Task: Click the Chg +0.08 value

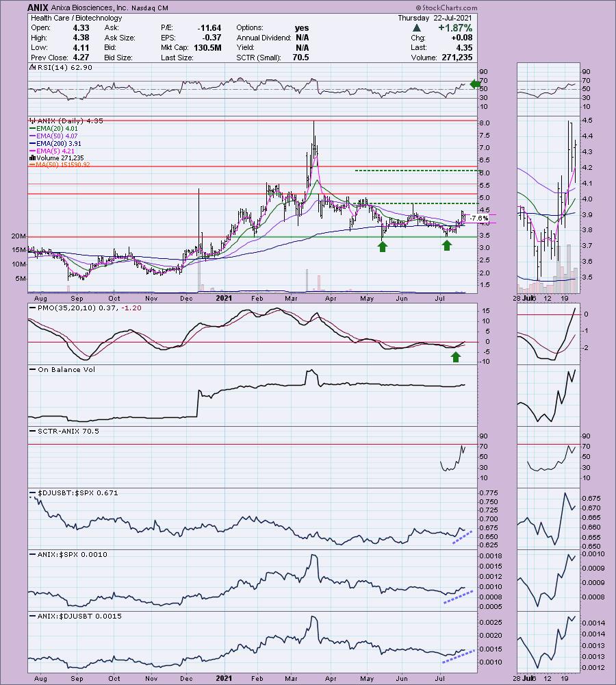Action: click(462, 38)
